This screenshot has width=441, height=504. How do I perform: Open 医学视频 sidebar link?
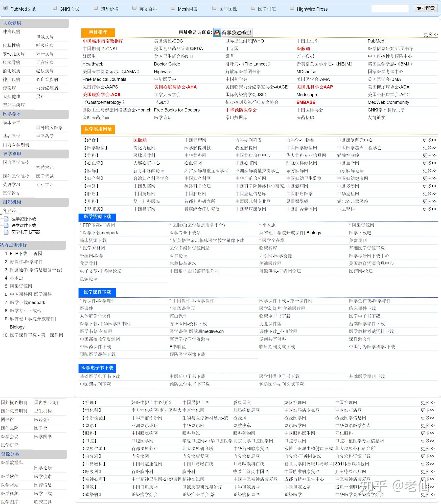[x=9, y=494]
